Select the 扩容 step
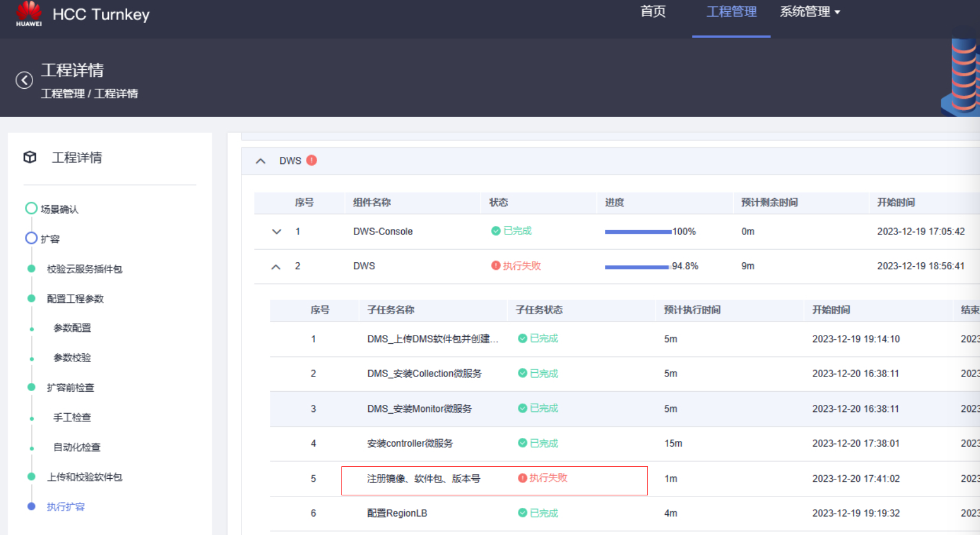Screen dimensions: 980x535 coord(50,239)
